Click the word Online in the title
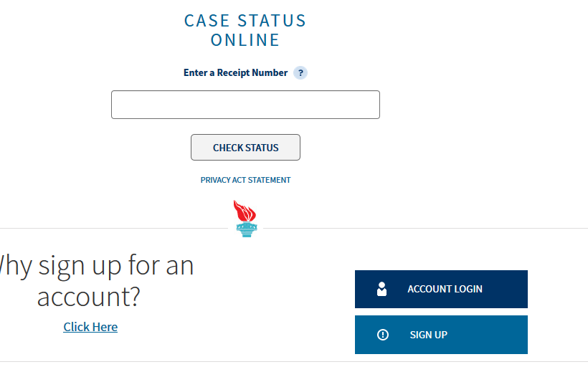The image size is (588, 372). tap(245, 40)
